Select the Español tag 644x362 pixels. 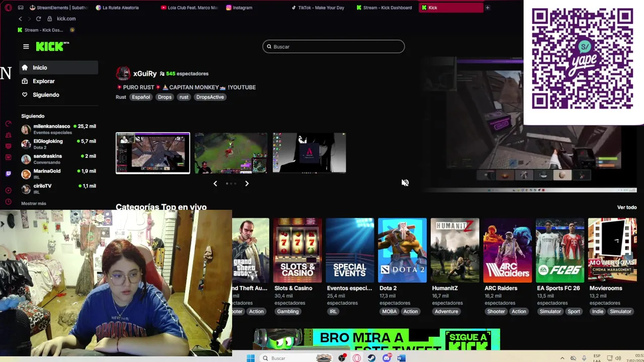point(141,97)
